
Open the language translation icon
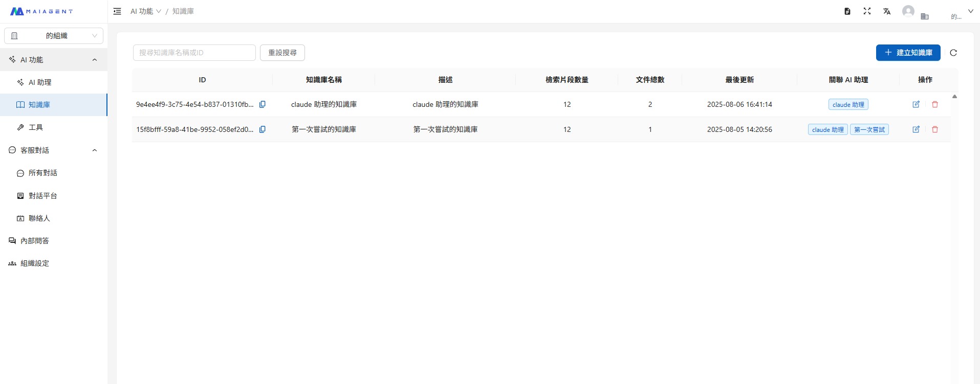[x=887, y=11]
